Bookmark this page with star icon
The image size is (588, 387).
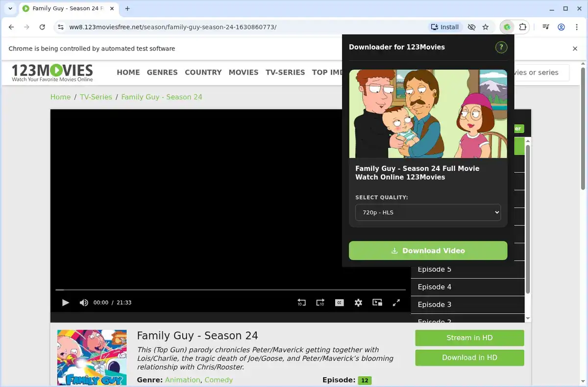pos(486,27)
